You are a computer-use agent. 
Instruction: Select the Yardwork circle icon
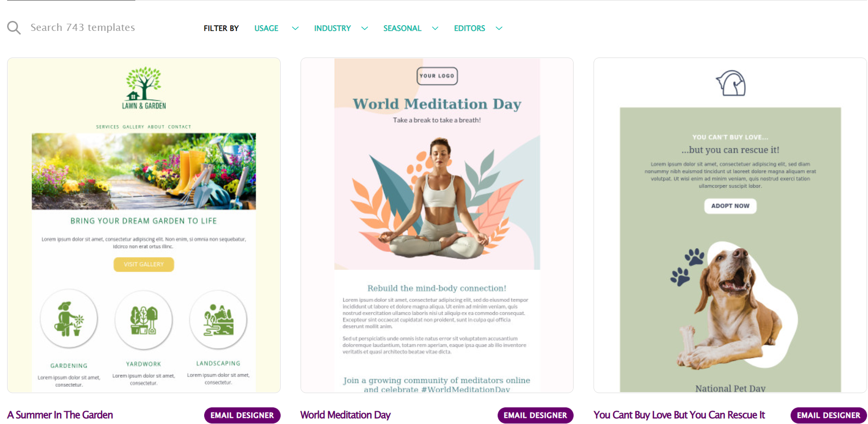(143, 320)
